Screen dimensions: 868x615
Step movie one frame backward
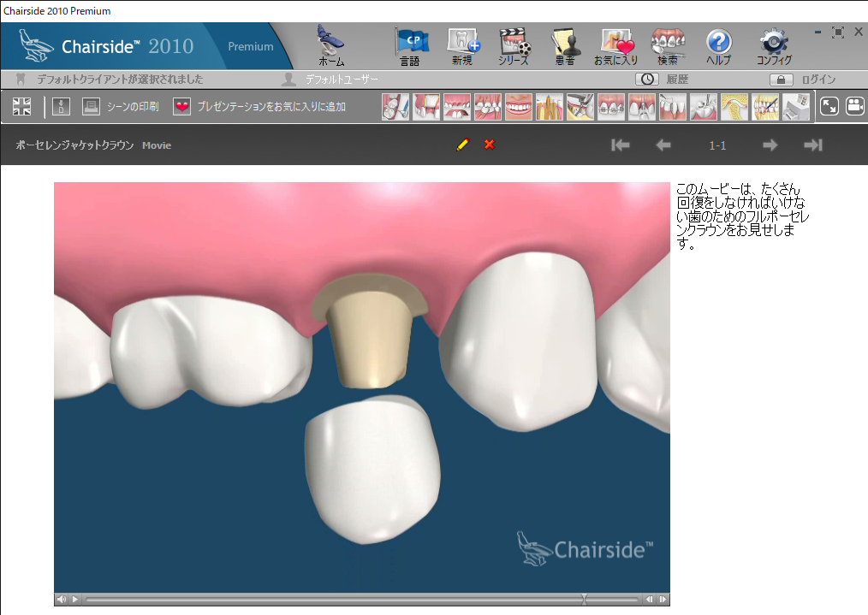650,599
